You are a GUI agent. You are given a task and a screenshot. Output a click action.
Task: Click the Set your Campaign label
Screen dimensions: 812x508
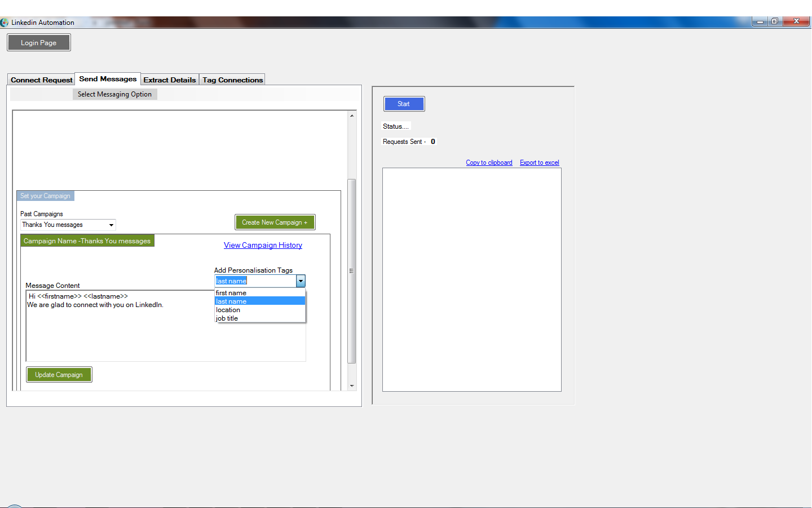pyautogui.click(x=45, y=196)
